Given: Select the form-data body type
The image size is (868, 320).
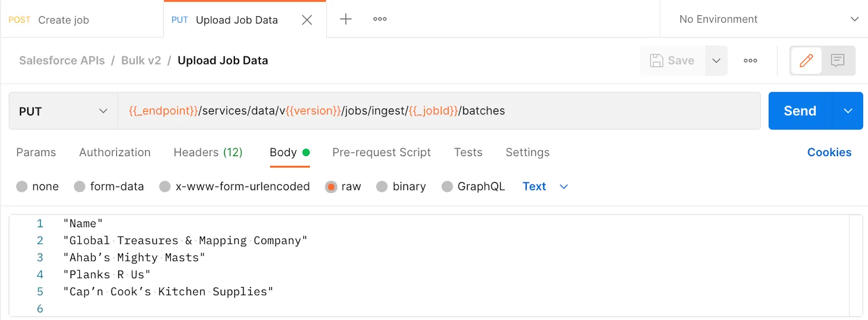Looking at the screenshot, I should click(80, 187).
